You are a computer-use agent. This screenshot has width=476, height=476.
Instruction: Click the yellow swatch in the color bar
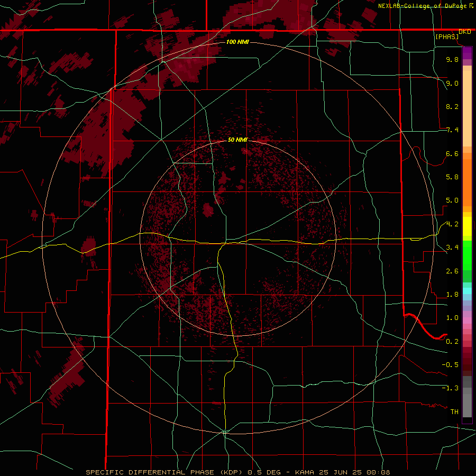467,226
